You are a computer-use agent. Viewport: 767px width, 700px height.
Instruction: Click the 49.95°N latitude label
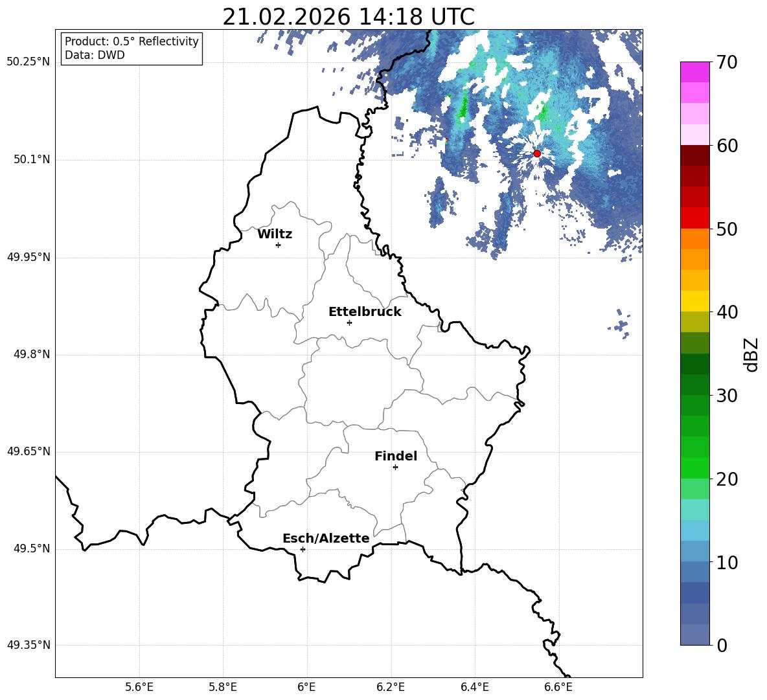click(29, 257)
